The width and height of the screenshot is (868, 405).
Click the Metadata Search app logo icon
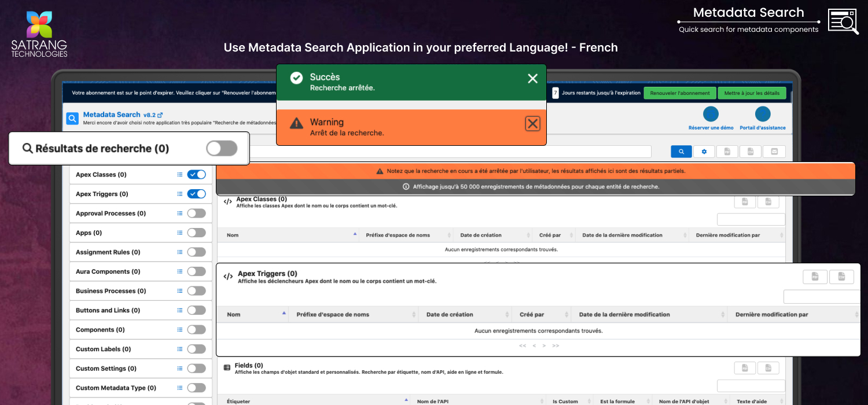point(72,119)
